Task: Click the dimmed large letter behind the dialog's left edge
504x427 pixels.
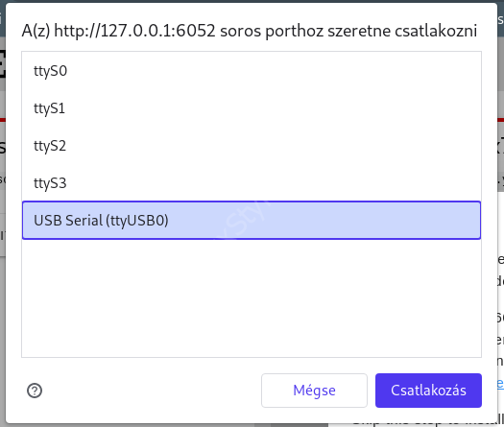Action: [3, 147]
